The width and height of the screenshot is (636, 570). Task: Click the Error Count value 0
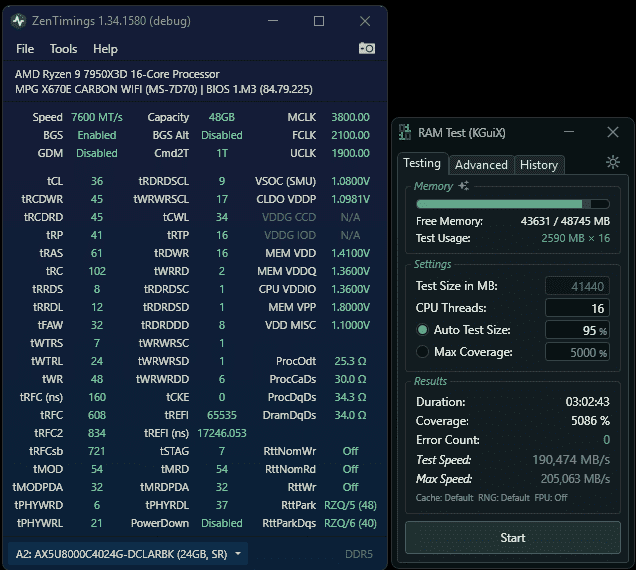[606, 440]
